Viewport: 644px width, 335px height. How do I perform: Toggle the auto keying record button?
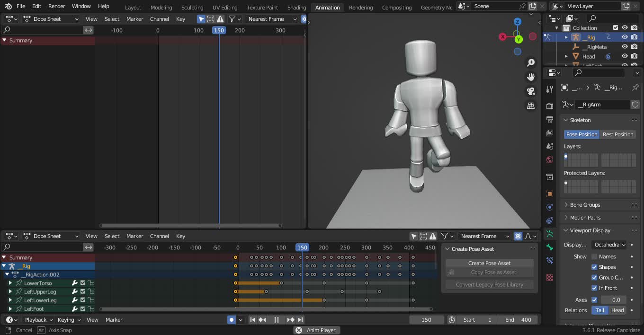231,320
